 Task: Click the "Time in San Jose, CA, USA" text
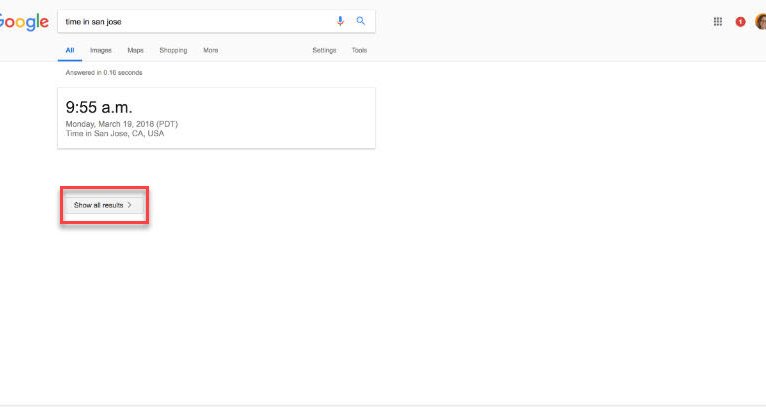(x=114, y=133)
